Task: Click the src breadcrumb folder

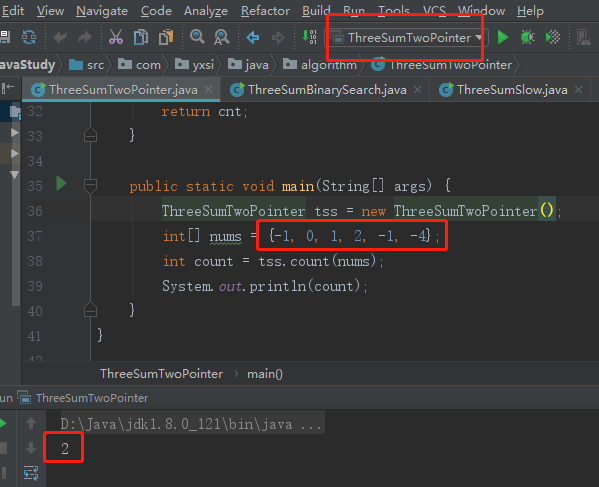Action: click(86, 65)
